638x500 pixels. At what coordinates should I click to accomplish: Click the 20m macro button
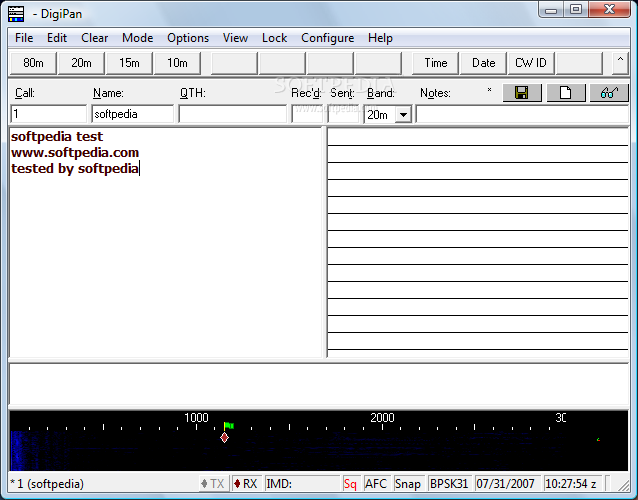(x=81, y=63)
